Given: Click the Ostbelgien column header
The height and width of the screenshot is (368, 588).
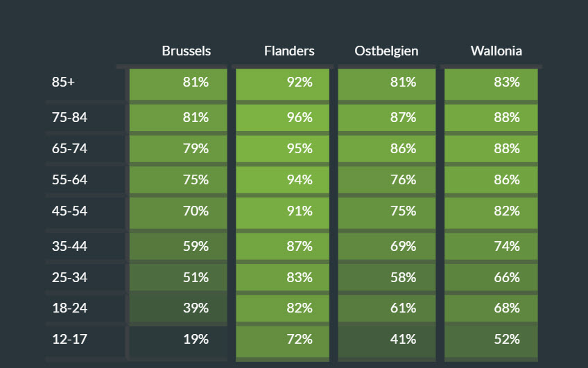Looking at the screenshot, I should [x=386, y=51].
